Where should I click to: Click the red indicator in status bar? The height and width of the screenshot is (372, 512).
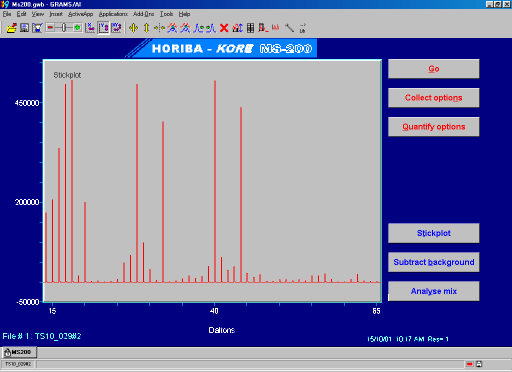pos(470,364)
